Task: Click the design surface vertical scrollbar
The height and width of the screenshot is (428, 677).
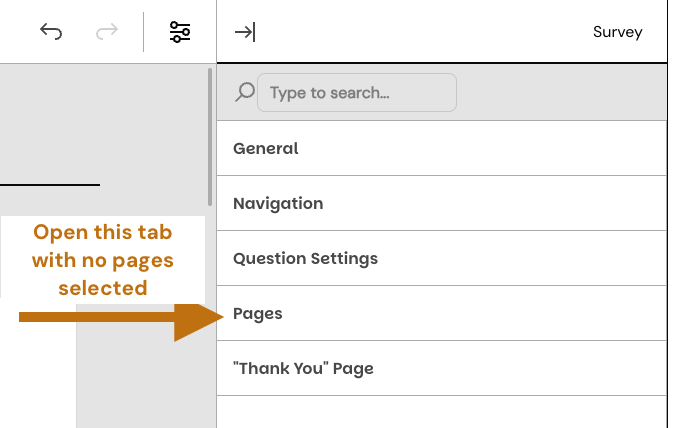Action: [210, 135]
